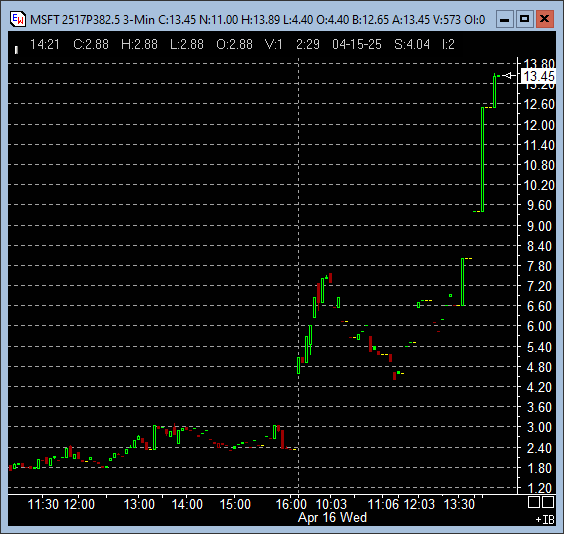Click the Apr 16 Wed date label

coord(332,517)
